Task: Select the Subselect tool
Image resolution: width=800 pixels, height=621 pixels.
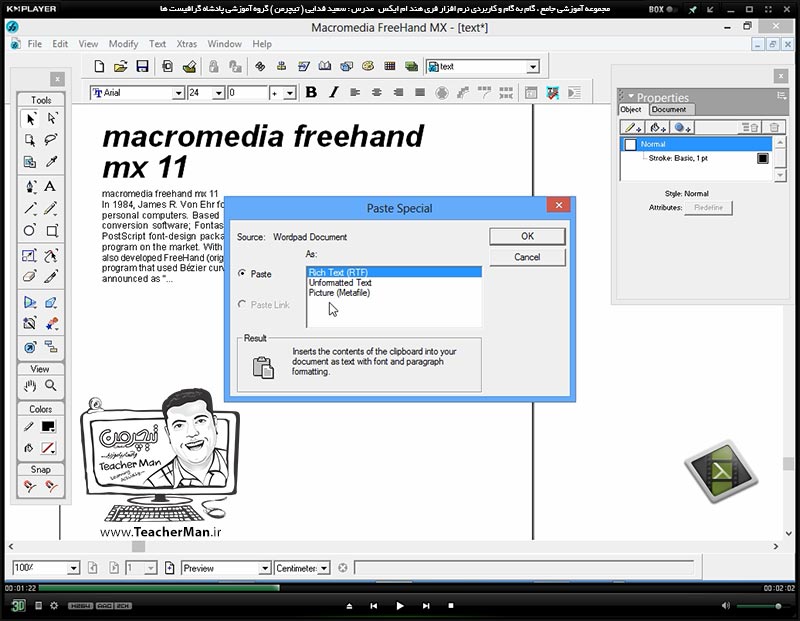Action: [x=52, y=118]
